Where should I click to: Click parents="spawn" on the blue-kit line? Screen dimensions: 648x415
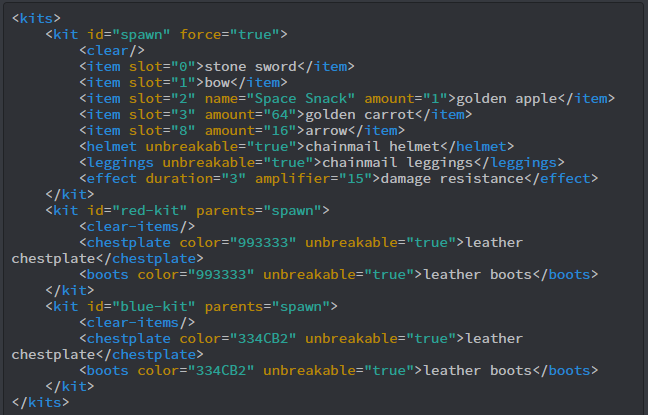click(x=267, y=307)
